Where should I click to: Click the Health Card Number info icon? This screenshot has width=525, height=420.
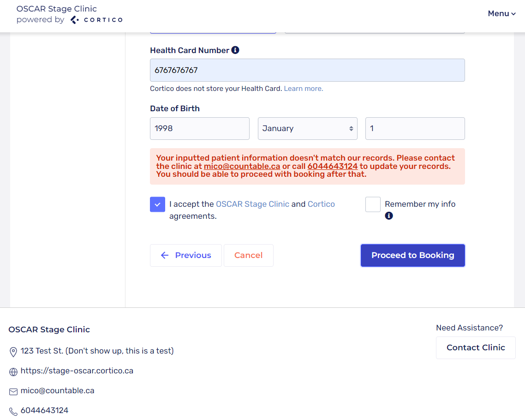tap(235, 50)
